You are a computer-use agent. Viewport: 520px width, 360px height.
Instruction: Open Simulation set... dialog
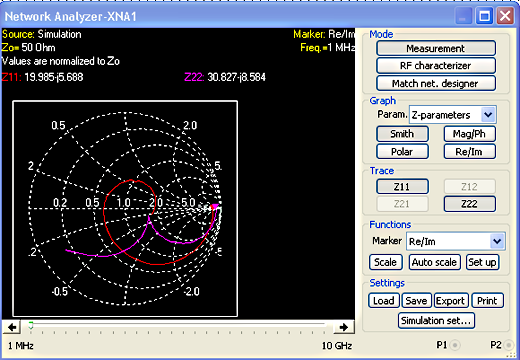tap(436, 321)
